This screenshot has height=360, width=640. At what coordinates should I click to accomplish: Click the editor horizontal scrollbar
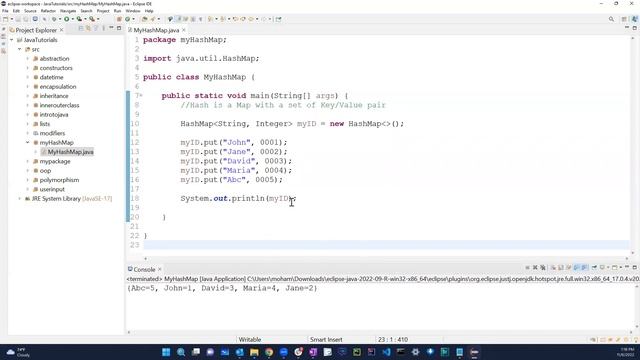pyautogui.click(x=386, y=258)
